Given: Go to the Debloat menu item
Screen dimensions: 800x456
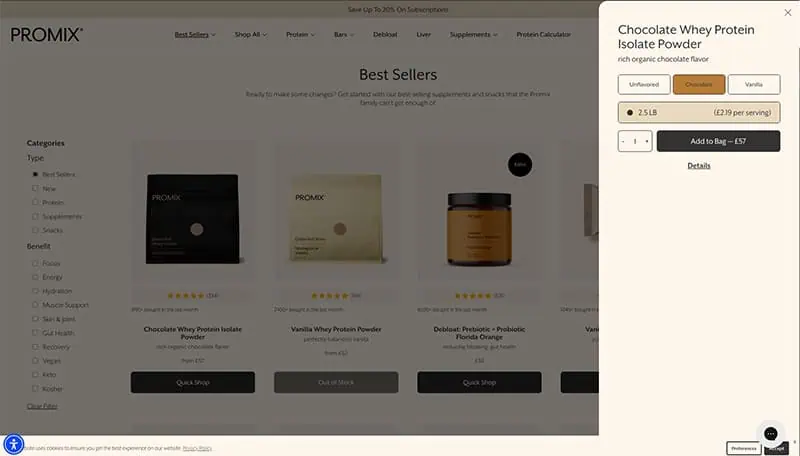Looking at the screenshot, I should click(385, 35).
